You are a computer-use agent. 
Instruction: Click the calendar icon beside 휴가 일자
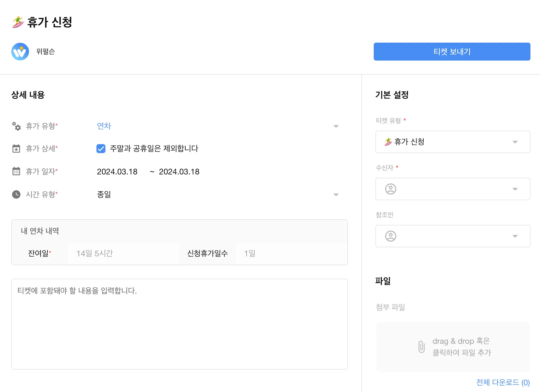16,171
